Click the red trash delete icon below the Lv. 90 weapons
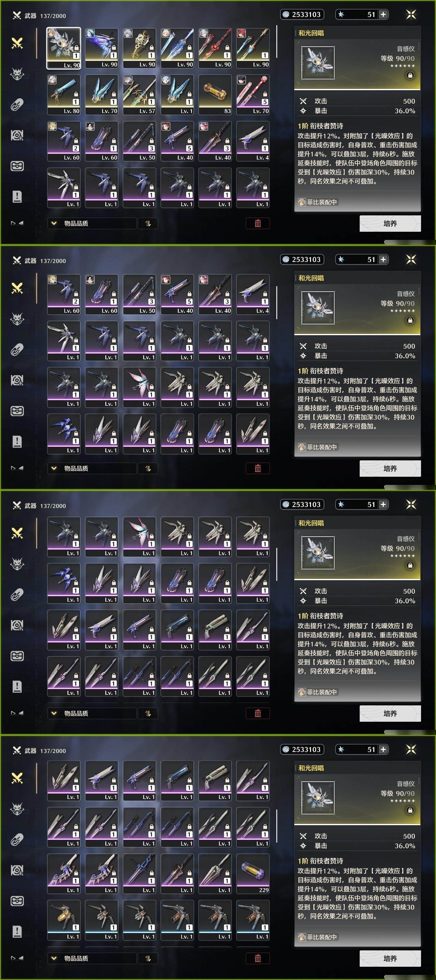This screenshot has width=436, height=980. pos(258,223)
